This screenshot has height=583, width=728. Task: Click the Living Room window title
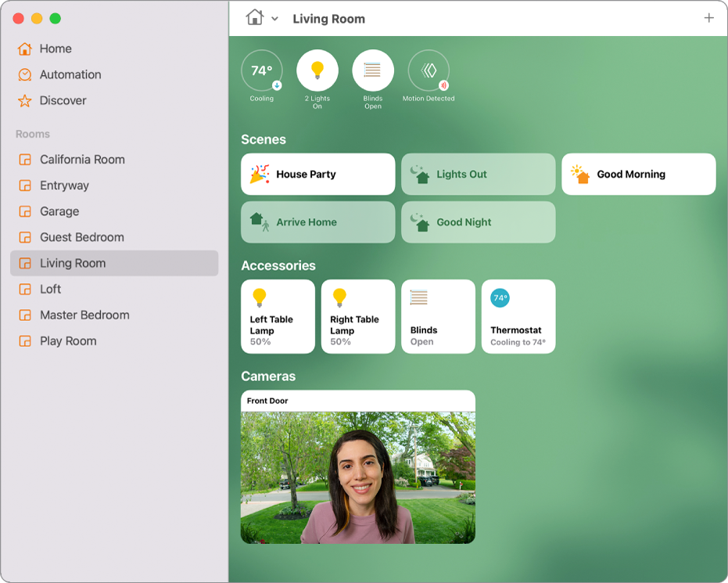(x=328, y=19)
